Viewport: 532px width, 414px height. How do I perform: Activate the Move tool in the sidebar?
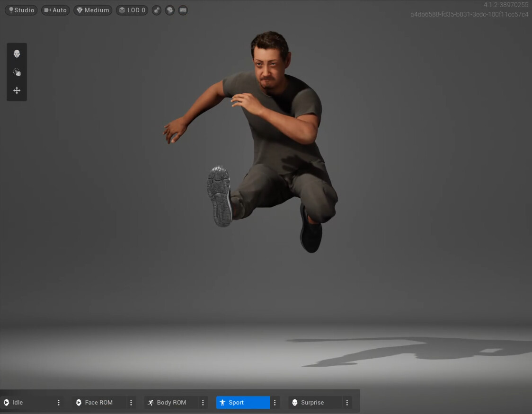click(x=17, y=90)
